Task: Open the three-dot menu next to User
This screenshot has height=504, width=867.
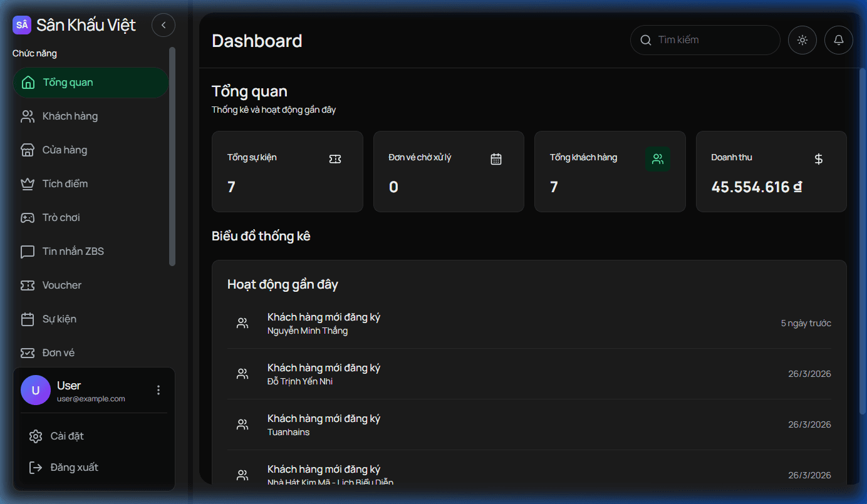Action: pos(158,390)
